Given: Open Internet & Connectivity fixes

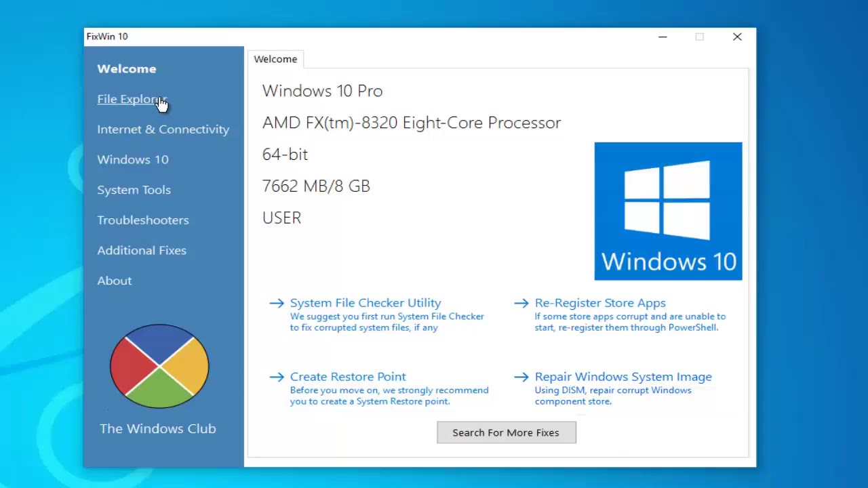Looking at the screenshot, I should coord(163,129).
